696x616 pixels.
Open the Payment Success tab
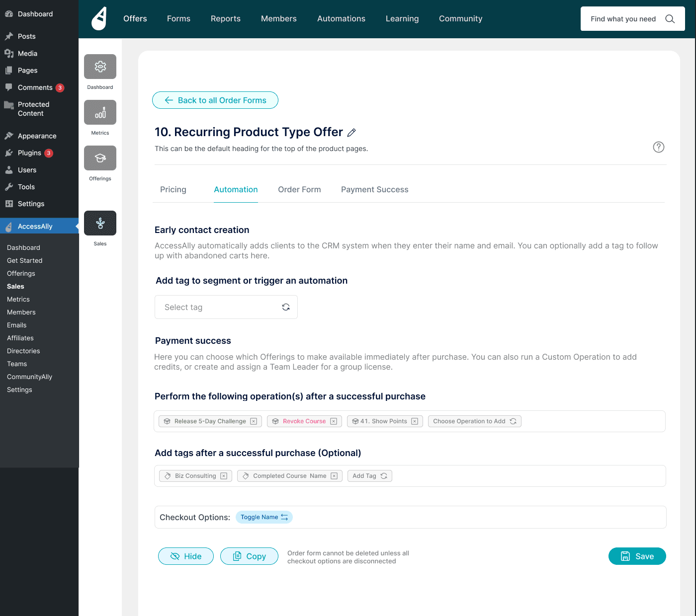coord(374,190)
